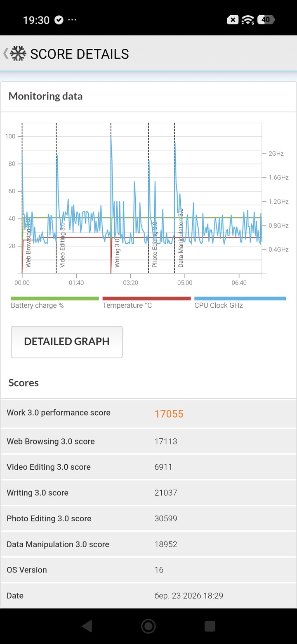
Task: Tap the checkmark notification icon
Action: (59, 20)
